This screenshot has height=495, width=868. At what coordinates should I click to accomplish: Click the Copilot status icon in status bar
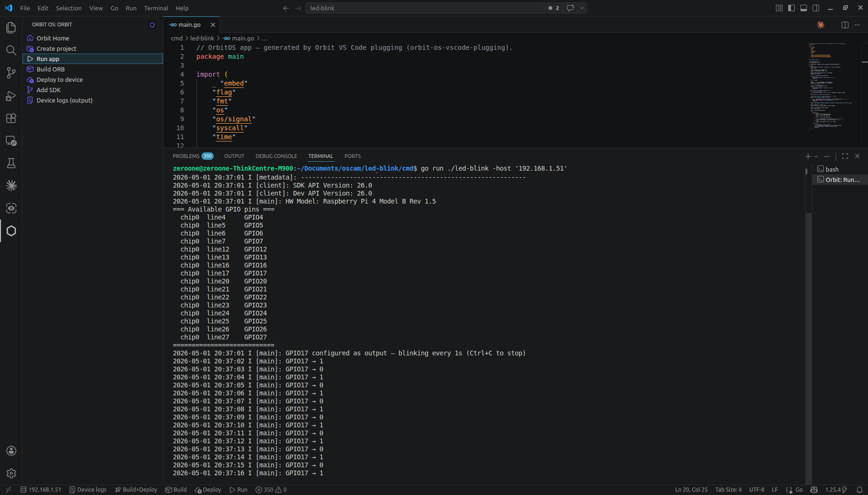[814, 490]
